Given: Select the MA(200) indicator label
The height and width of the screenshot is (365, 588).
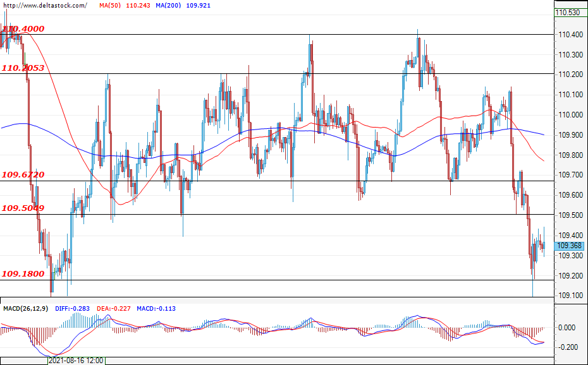Looking at the screenshot, I should (x=169, y=5).
